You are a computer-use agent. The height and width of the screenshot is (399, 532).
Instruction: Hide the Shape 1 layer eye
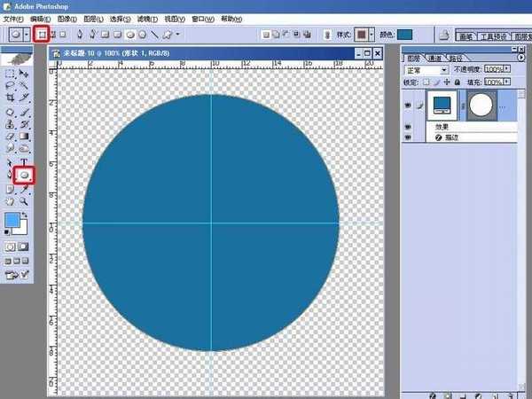(406, 105)
